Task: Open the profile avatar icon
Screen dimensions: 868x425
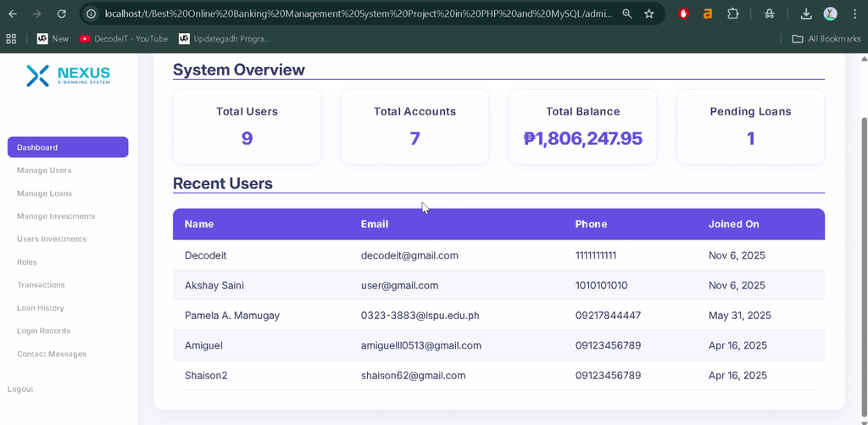Action: tap(831, 14)
